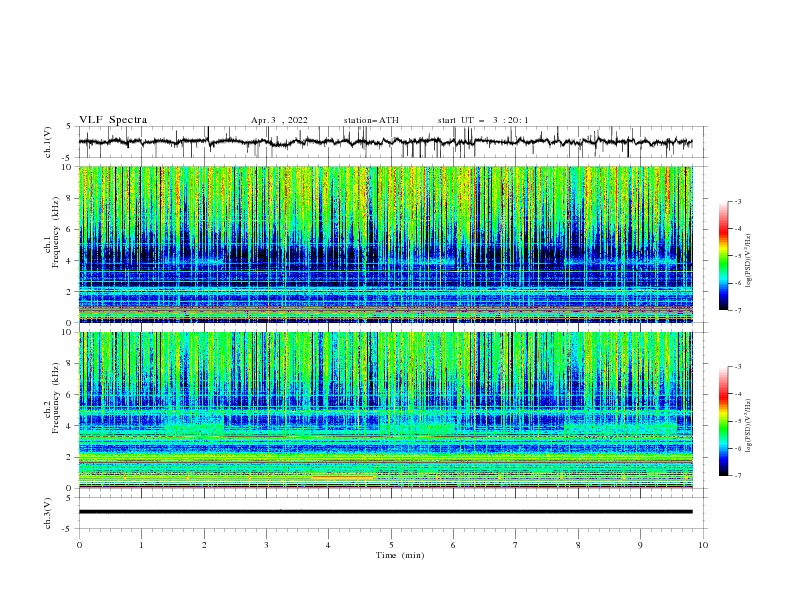The height and width of the screenshot is (612, 792).
Task: Click the "-3" label on ch.1 color bar
Action: point(737,201)
